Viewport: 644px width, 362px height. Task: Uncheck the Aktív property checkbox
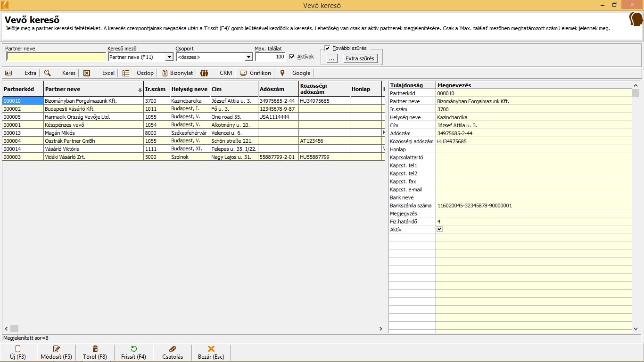coord(440,229)
